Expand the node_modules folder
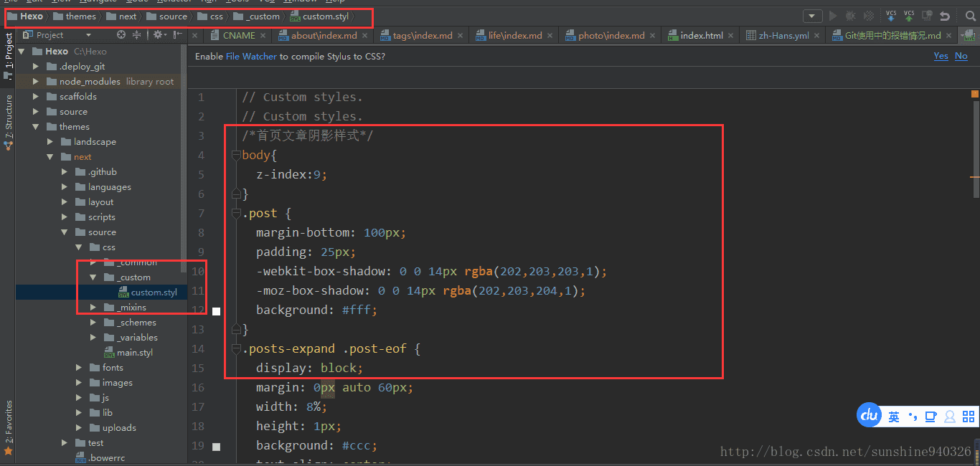 [36, 82]
